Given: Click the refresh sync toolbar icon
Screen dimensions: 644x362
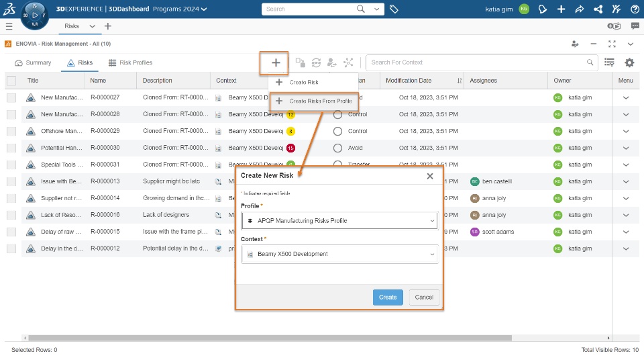Looking at the screenshot, I should point(316,62).
